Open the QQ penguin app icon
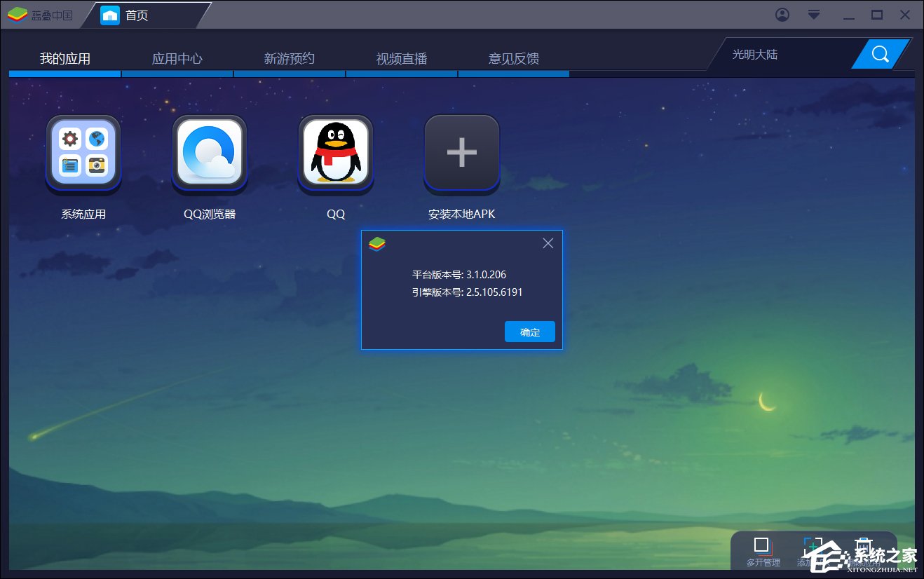 [335, 153]
